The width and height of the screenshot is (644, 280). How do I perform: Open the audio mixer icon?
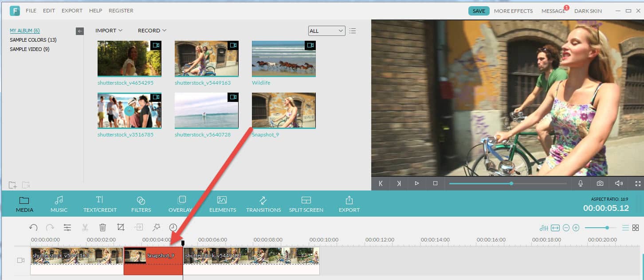pyautogui.click(x=544, y=228)
